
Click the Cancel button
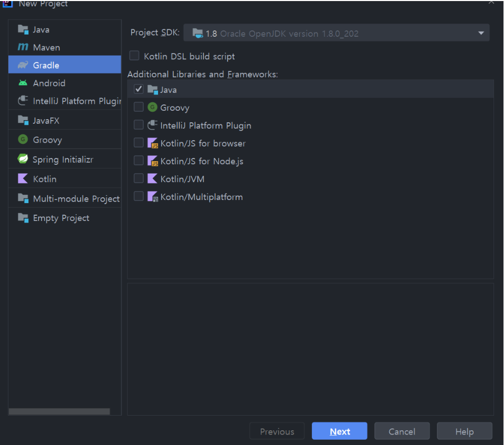point(402,431)
